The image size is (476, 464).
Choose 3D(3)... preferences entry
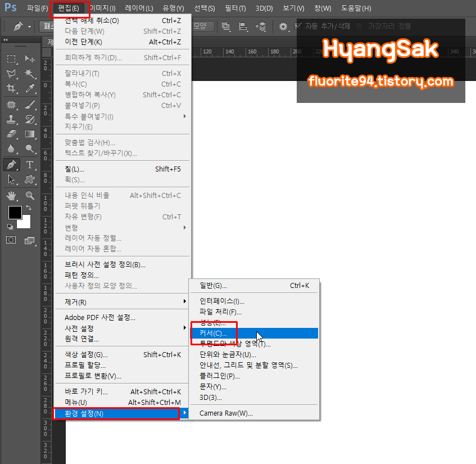254,398
